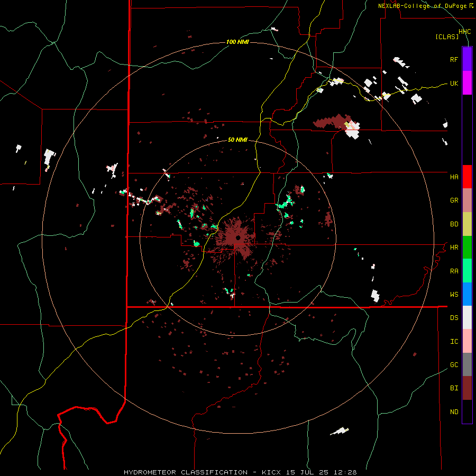
Task: Click the HR legend label
Action: [x=454, y=248]
